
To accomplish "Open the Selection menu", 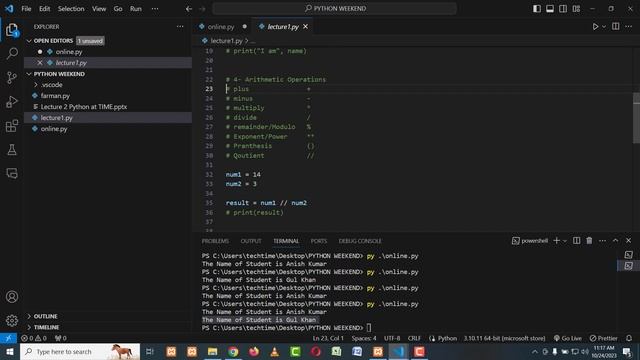I will click(x=71, y=9).
